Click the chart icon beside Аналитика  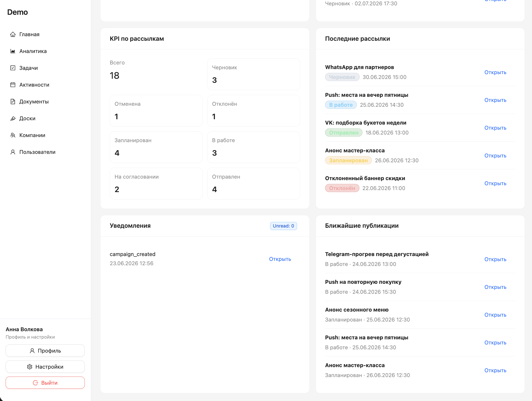(13, 51)
